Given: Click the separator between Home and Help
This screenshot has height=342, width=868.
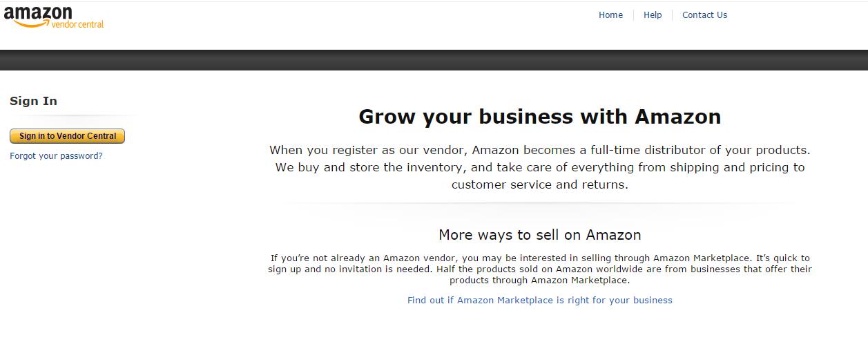Looking at the screenshot, I should pyautogui.click(x=633, y=15).
